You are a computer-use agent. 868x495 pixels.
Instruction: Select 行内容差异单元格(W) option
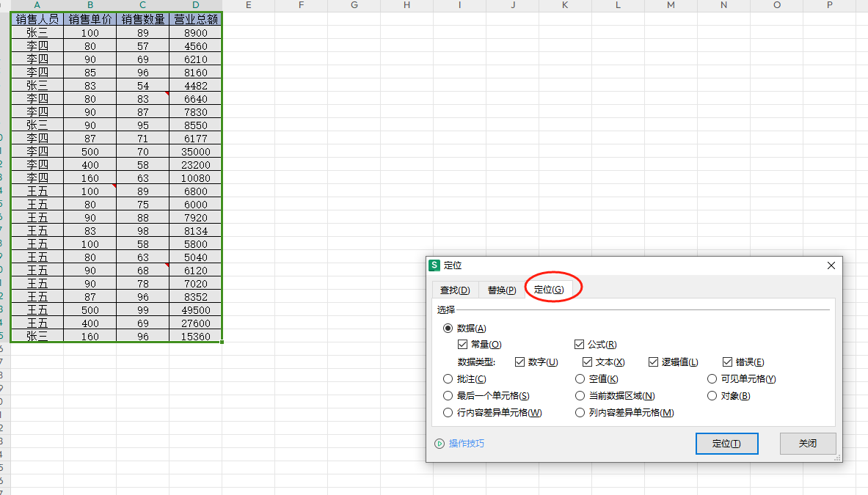tap(448, 413)
